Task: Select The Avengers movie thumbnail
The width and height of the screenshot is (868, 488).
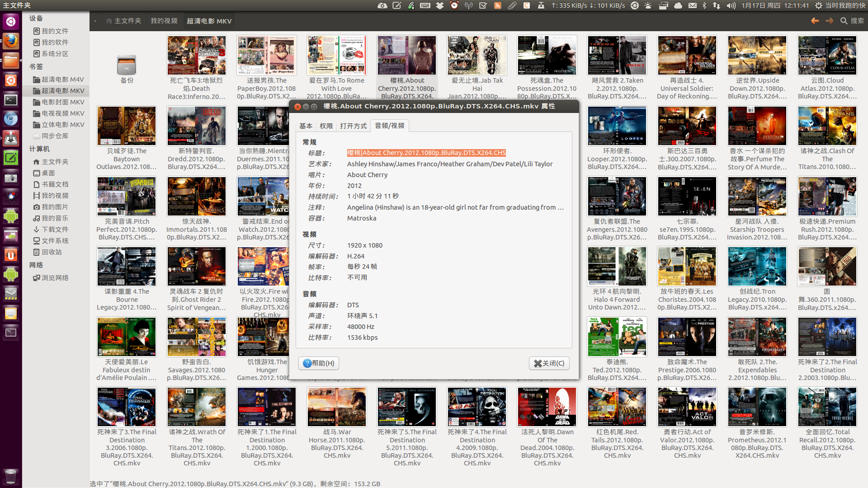Action: tap(617, 197)
